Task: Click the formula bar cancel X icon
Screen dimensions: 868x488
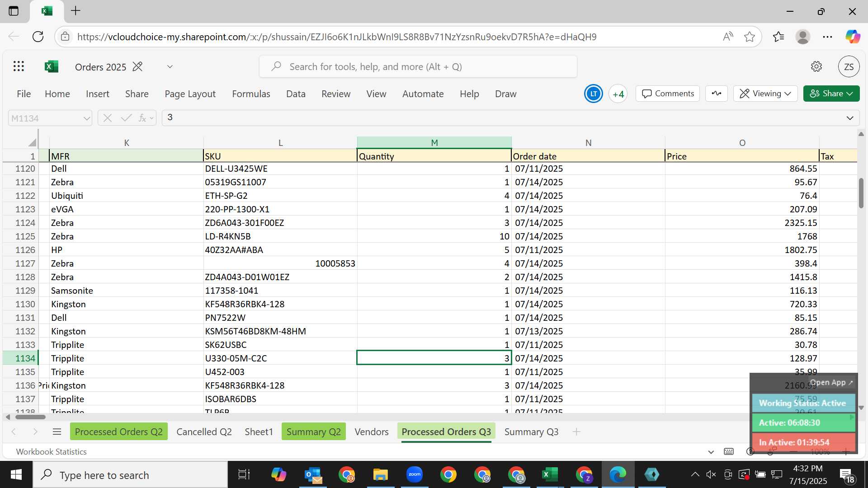Action: (107, 118)
